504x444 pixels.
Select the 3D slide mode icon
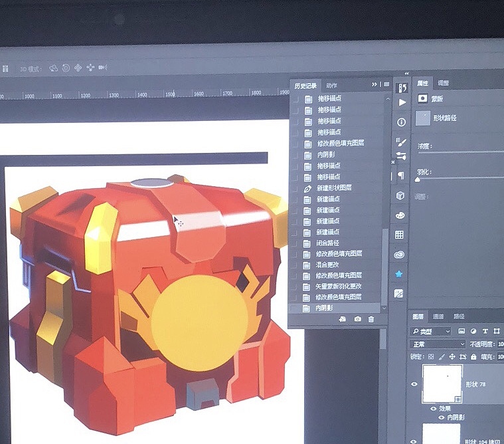tap(90, 67)
